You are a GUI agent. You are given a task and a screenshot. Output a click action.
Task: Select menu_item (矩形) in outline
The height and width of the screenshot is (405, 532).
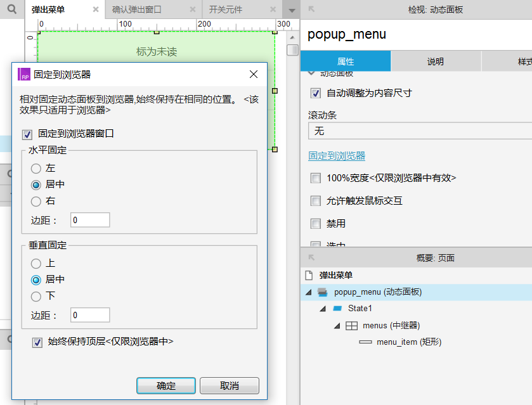click(409, 342)
